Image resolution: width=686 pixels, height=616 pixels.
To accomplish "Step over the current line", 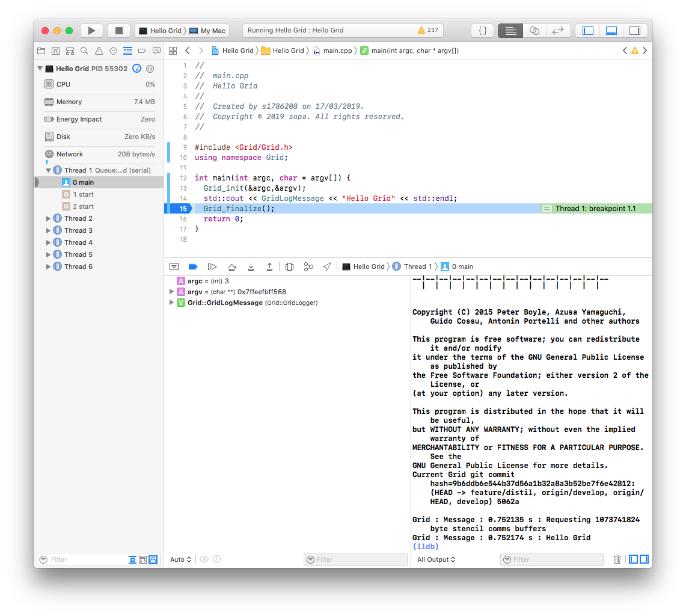I will pos(231,266).
